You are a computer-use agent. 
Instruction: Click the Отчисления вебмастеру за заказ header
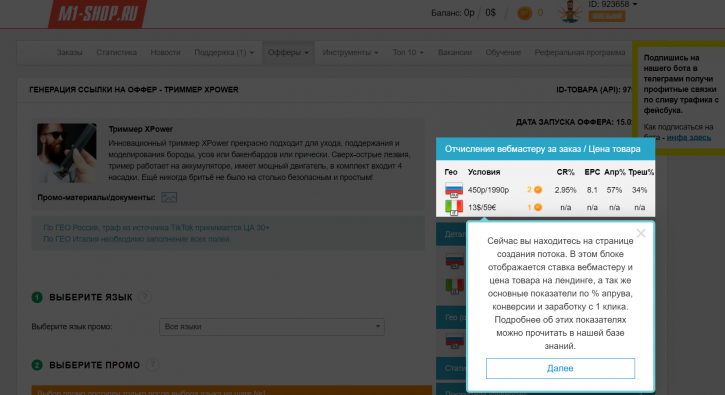tap(545, 149)
